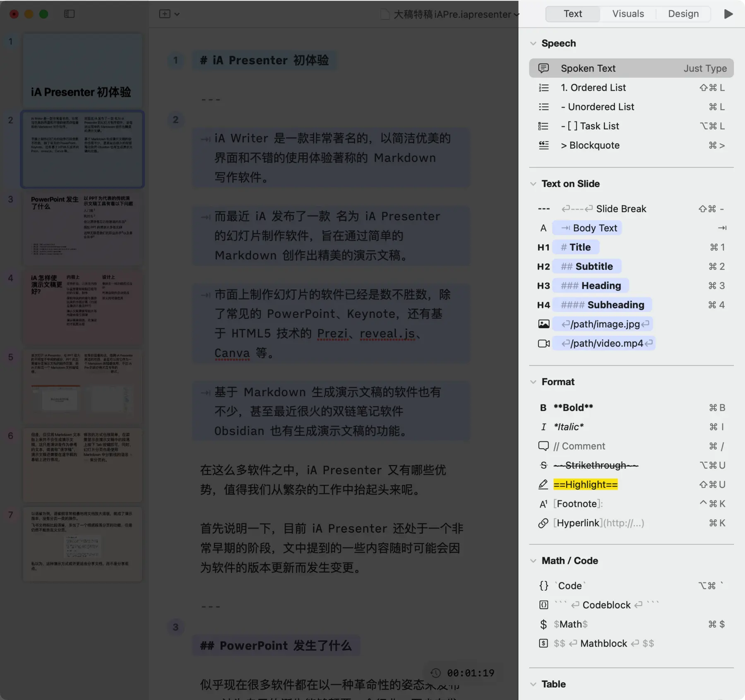Open the add slide dropdown arrow

tap(177, 14)
